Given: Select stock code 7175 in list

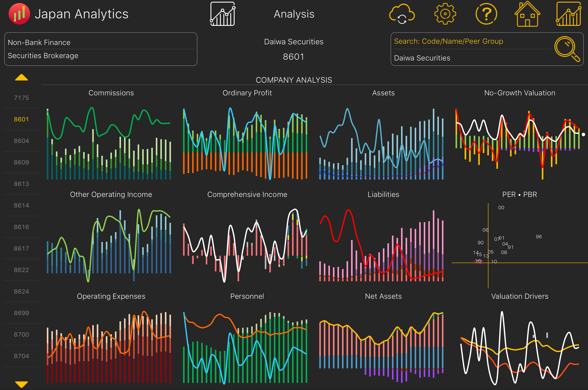Looking at the screenshot, I should 21,98.
